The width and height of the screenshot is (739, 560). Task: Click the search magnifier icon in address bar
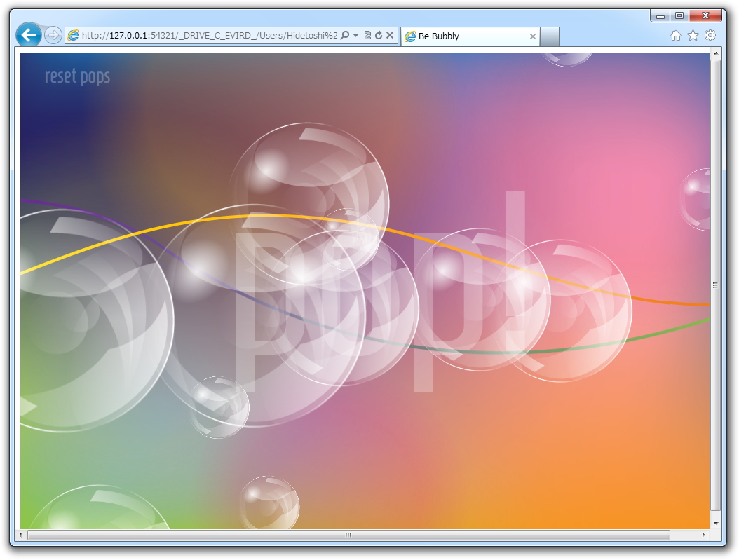(345, 35)
